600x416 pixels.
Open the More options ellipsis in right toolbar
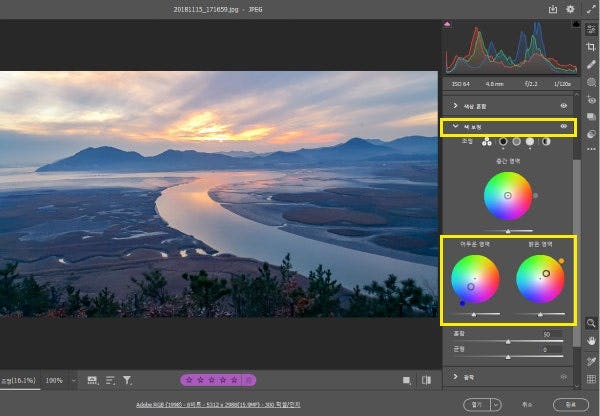tap(591, 149)
